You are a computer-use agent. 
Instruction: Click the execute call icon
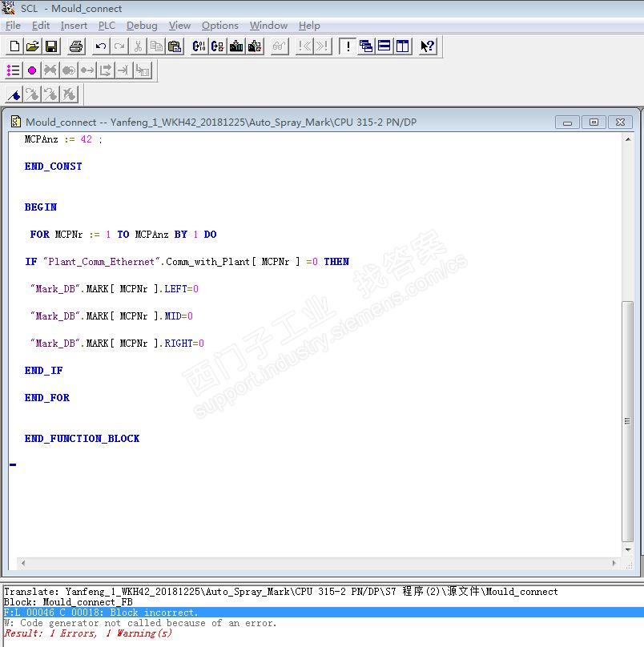pyautogui.click(x=143, y=70)
